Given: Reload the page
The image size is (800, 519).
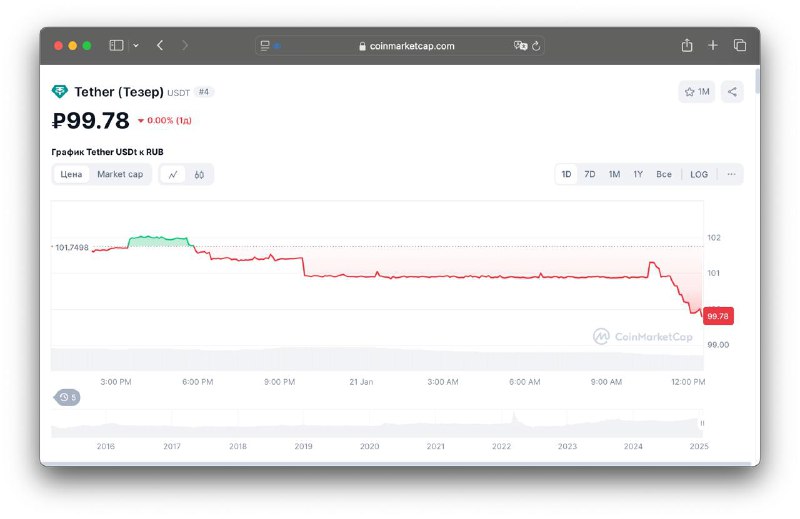Looking at the screenshot, I should 536,46.
